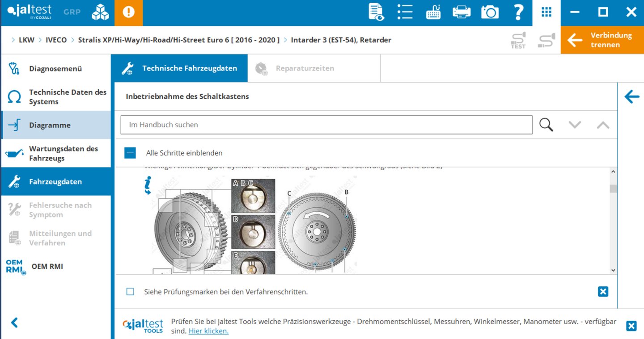Click Verbindung trennen button

tap(602, 40)
